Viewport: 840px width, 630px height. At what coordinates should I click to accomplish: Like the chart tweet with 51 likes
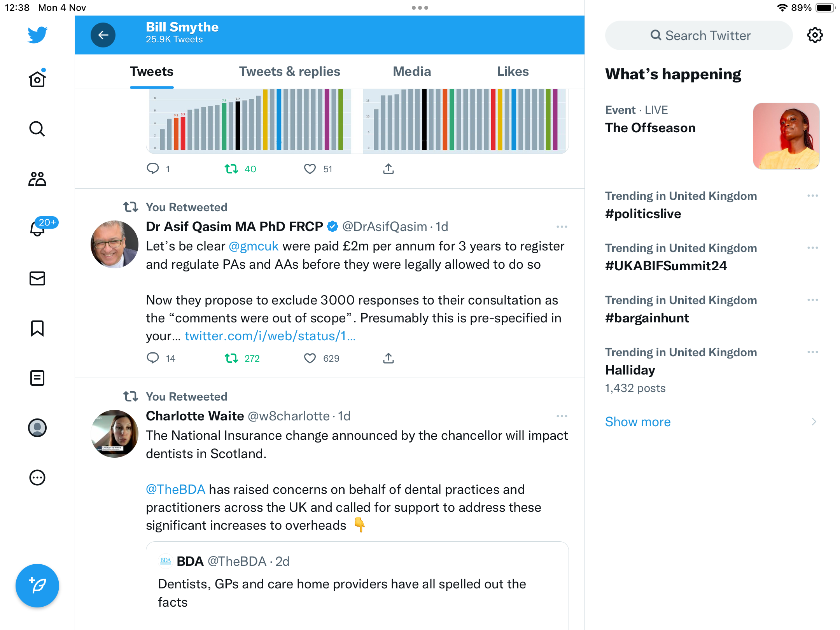click(310, 169)
